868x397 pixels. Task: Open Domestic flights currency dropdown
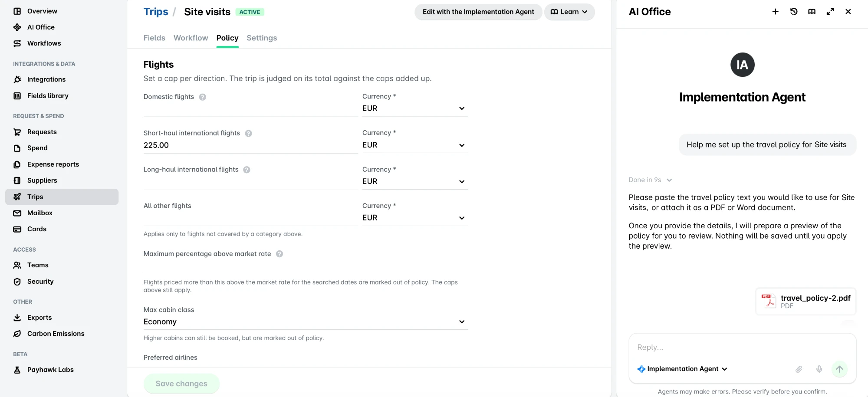(415, 108)
